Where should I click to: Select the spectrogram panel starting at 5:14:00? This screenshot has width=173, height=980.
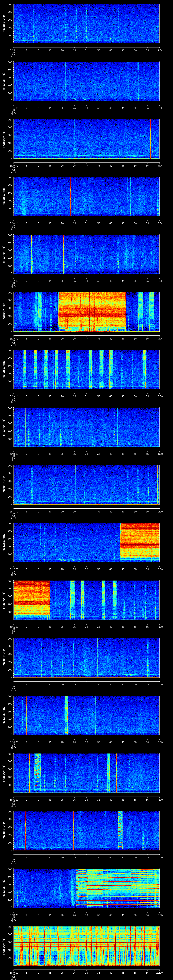(x=86, y=657)
